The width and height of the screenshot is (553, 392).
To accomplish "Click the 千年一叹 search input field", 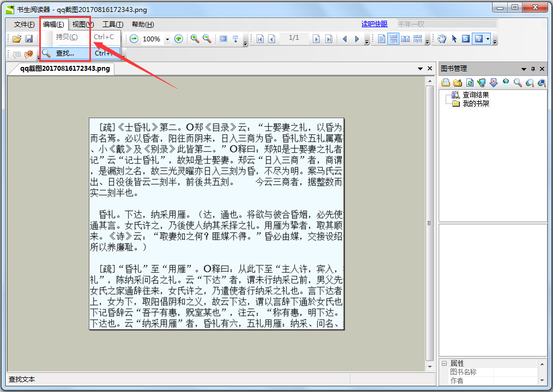I will tap(447, 24).
